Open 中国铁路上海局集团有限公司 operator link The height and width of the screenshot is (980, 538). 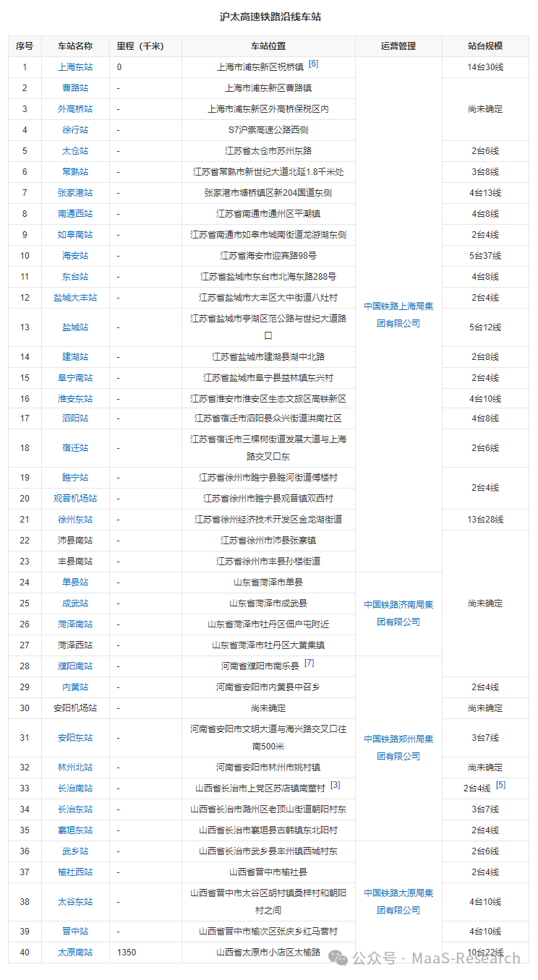[398, 314]
